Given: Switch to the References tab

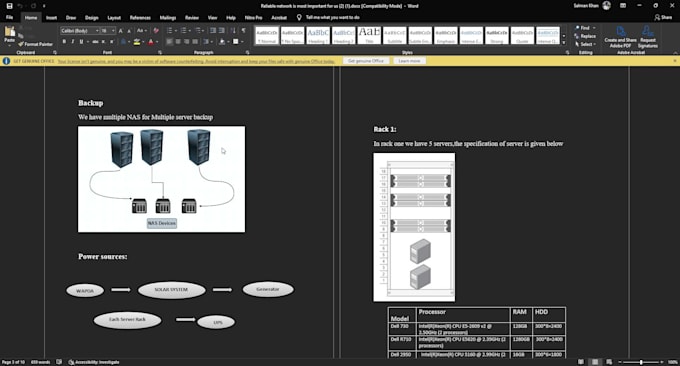Looking at the screenshot, I should 140,17.
